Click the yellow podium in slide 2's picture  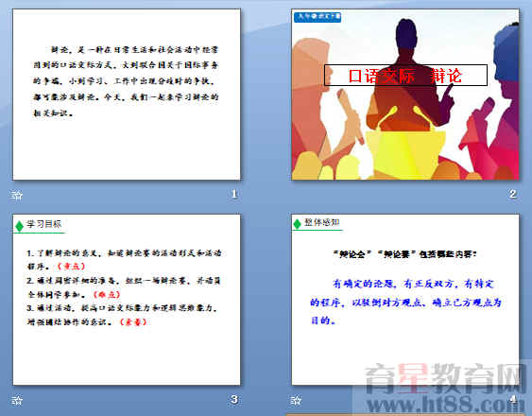click(404, 152)
